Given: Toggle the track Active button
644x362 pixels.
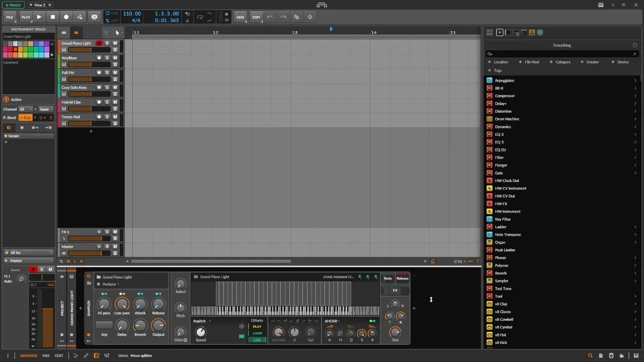Looking at the screenshot, I should pyautogui.click(x=6, y=100).
